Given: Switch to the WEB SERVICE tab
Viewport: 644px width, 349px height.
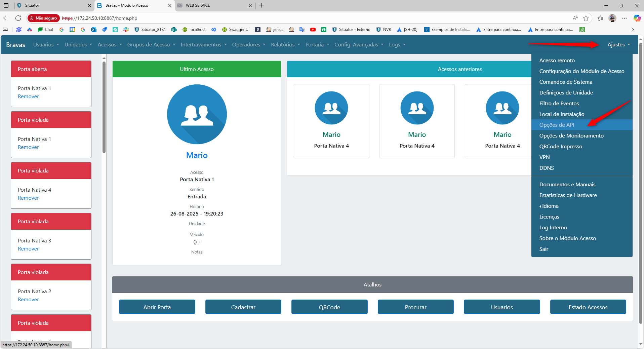Looking at the screenshot, I should click(x=214, y=5).
